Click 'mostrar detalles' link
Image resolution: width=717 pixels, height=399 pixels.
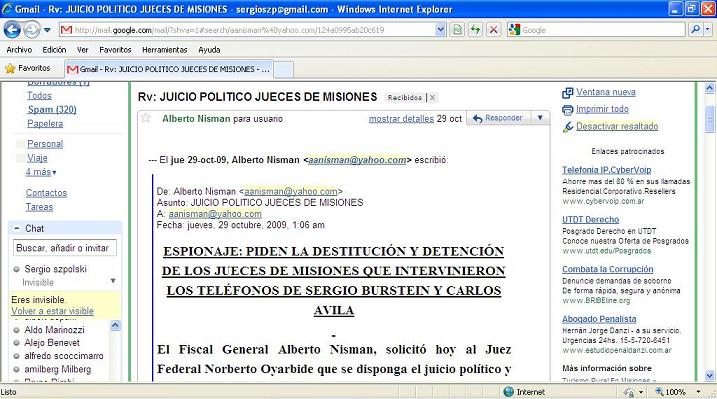[x=401, y=119]
